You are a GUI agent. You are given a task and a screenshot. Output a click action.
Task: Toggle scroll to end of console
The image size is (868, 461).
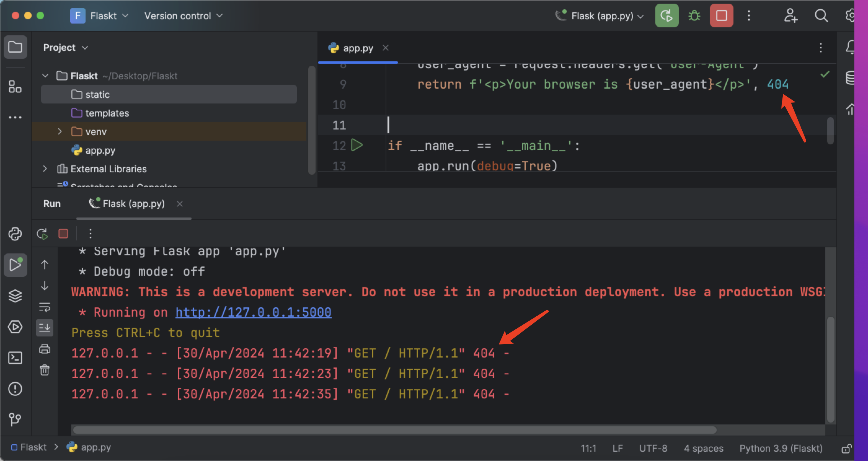click(x=44, y=328)
